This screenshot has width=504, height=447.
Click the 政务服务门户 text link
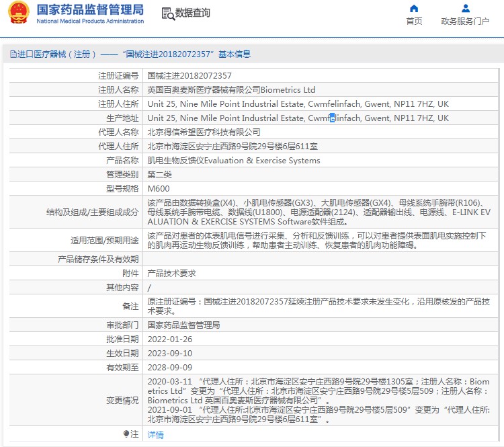(465, 22)
